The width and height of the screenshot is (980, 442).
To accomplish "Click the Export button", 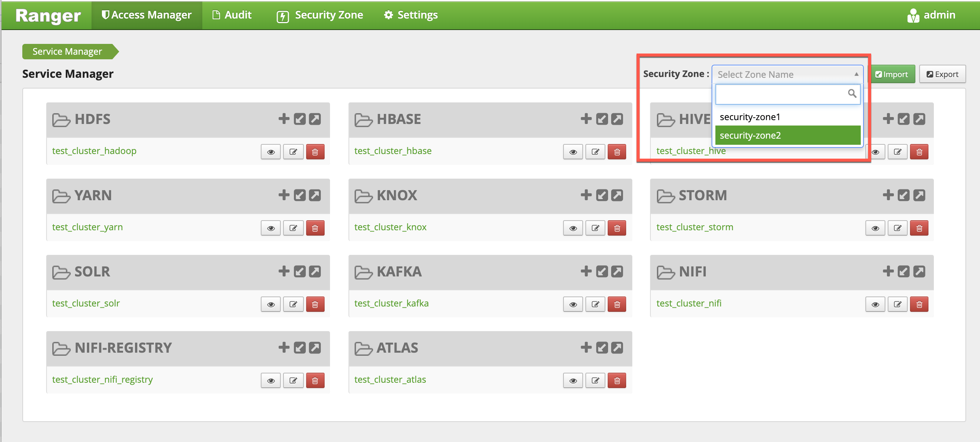I will pyautogui.click(x=942, y=74).
